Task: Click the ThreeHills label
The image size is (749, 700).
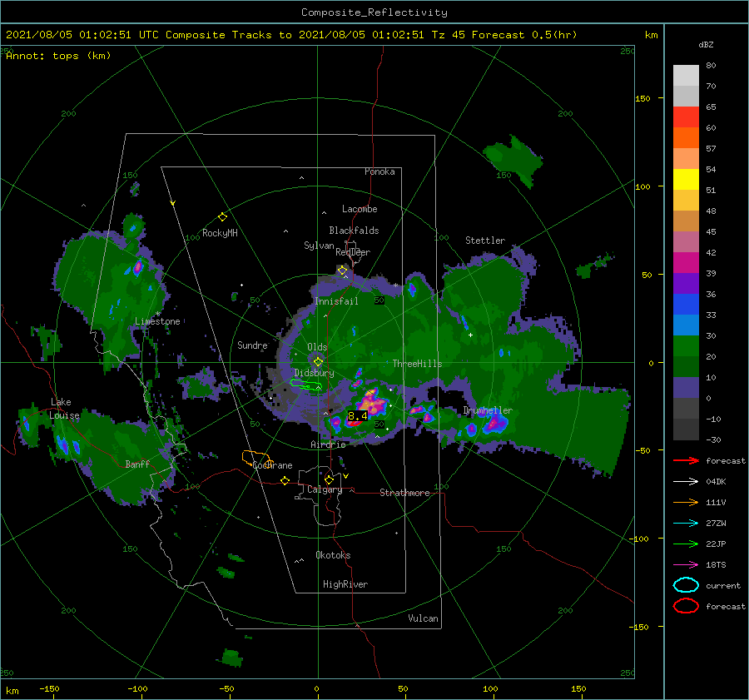Action: click(x=417, y=364)
